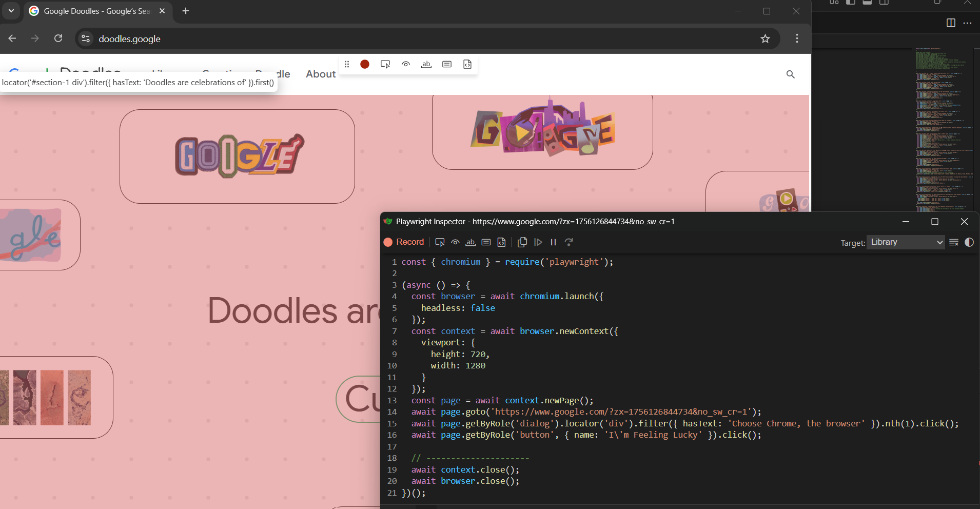Open the stitched Google letters doodle card
Viewport: 980px width, 509px height.
pyautogui.click(x=237, y=156)
